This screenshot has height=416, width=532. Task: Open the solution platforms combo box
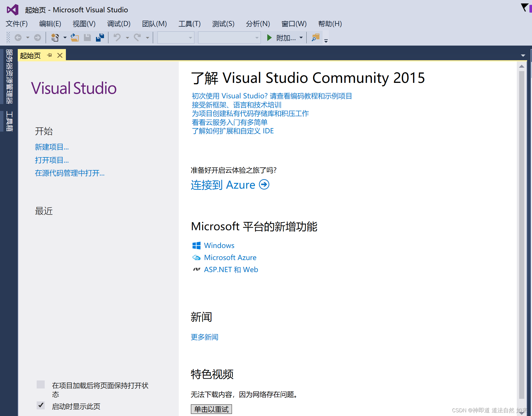click(229, 38)
